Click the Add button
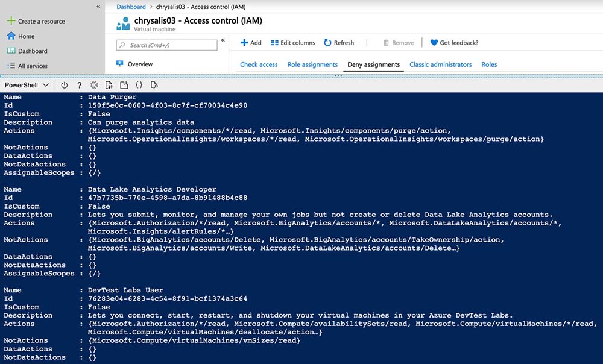Screen dimensions: 603x364 point(251,43)
